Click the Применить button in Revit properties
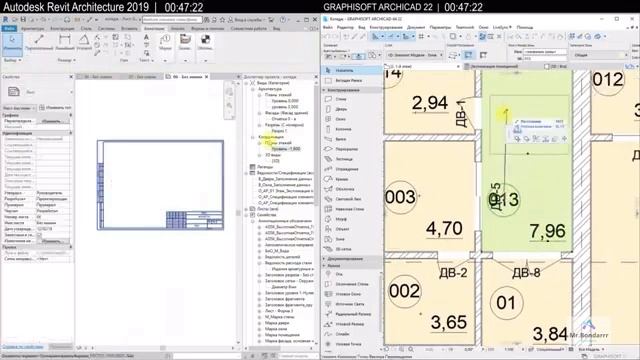Viewport: 640px width, 360px height. coord(60,347)
